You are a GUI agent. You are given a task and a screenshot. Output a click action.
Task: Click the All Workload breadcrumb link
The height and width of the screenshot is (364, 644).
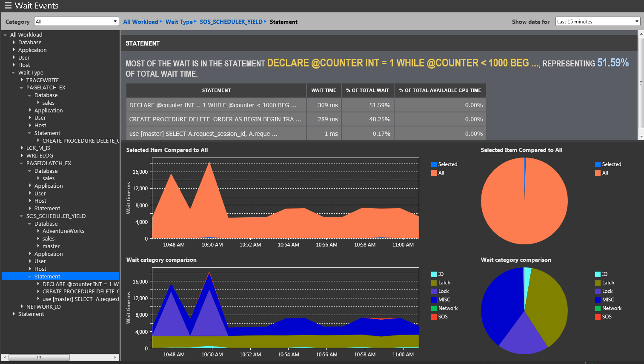(x=140, y=22)
